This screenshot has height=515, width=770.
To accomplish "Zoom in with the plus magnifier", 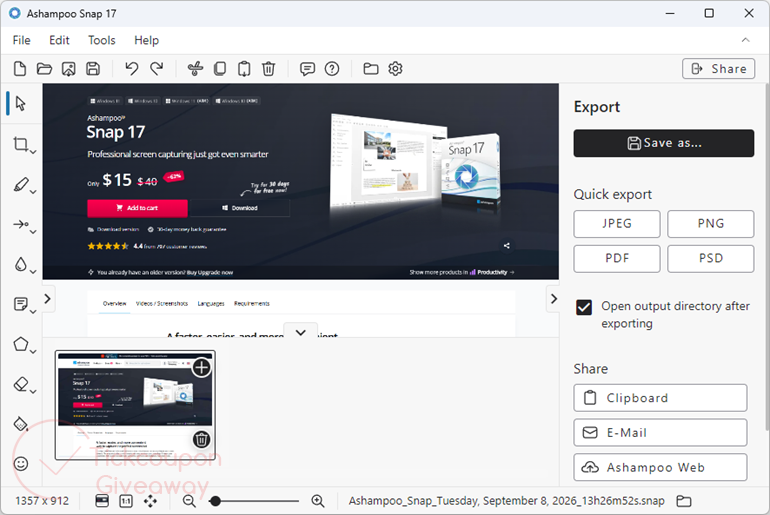I will click(318, 501).
